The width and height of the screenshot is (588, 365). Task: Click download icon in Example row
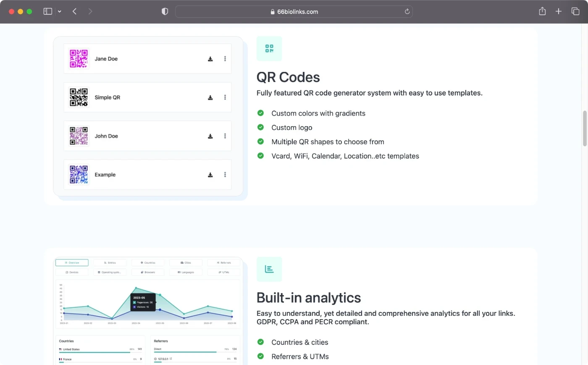click(210, 175)
